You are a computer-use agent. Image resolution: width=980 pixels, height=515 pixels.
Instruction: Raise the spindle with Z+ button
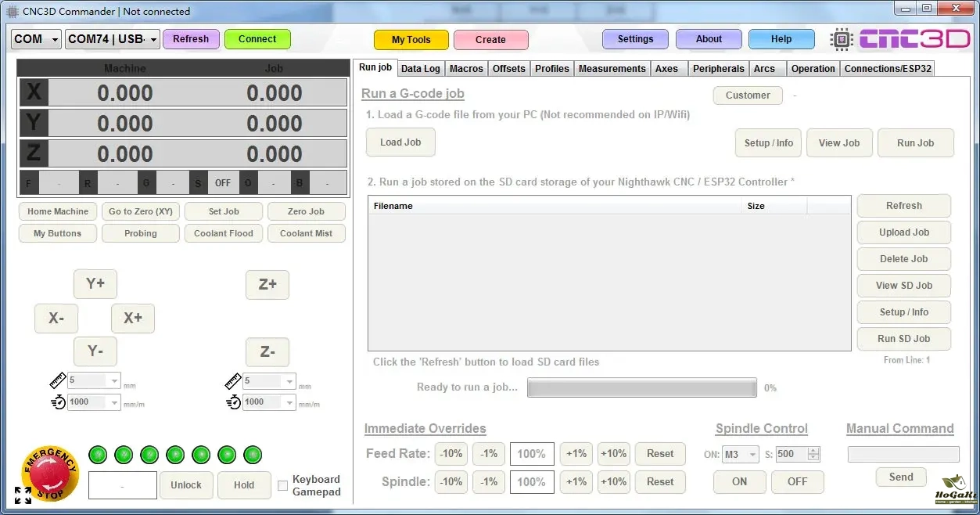pyautogui.click(x=267, y=285)
